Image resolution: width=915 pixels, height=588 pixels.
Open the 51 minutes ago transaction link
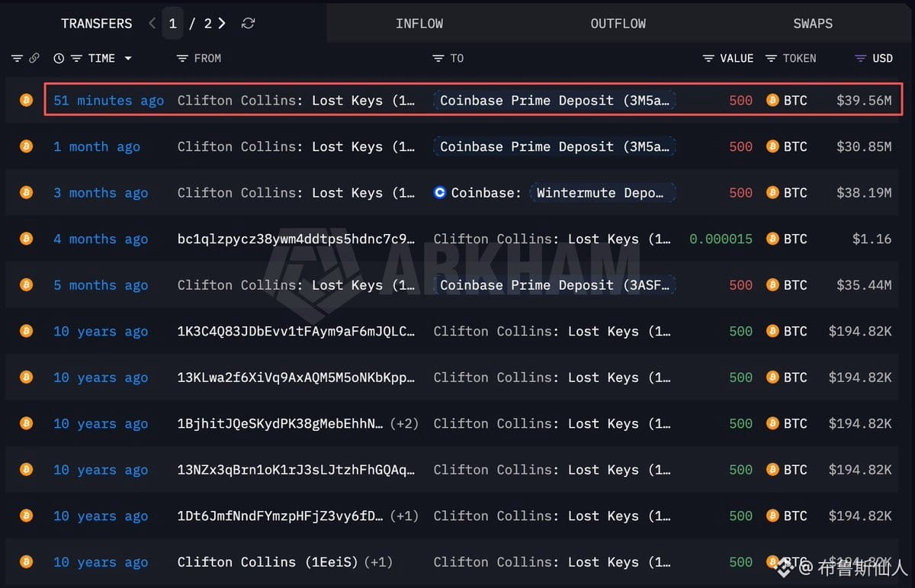tap(108, 101)
